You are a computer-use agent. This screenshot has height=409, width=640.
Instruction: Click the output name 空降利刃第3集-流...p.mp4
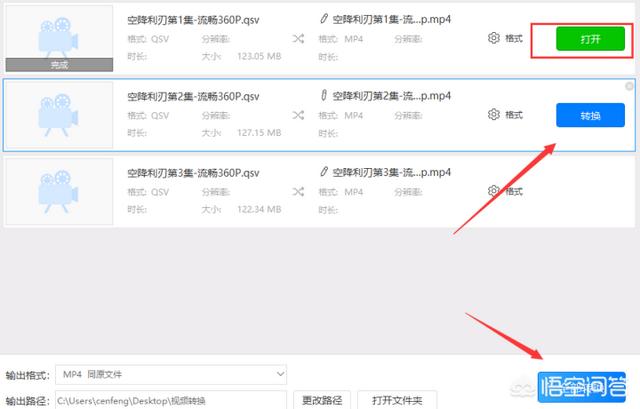(391, 172)
